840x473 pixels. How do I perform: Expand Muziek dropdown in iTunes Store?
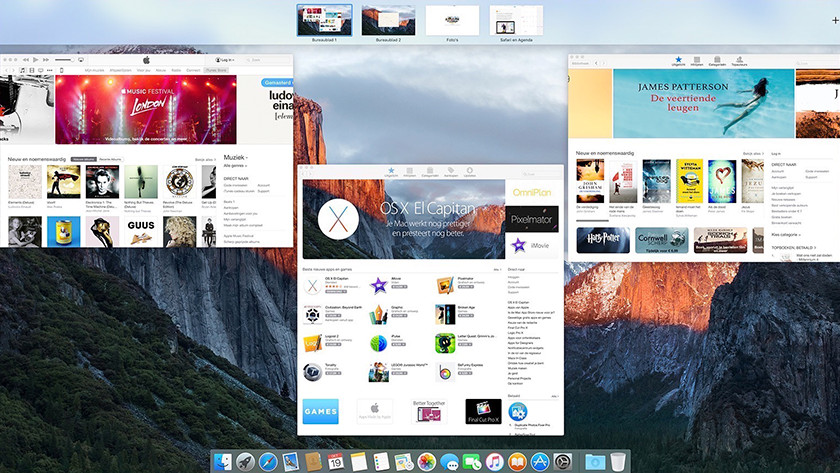[x=234, y=157]
